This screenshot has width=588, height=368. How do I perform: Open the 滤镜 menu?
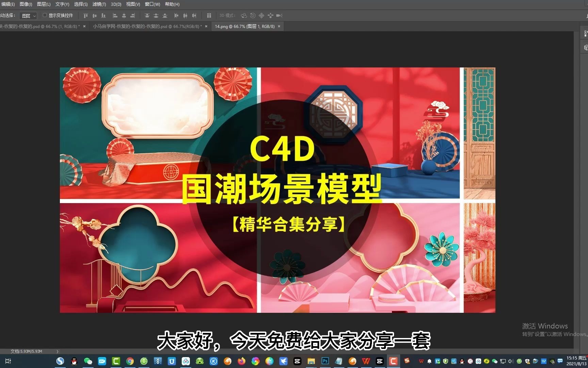point(99,4)
